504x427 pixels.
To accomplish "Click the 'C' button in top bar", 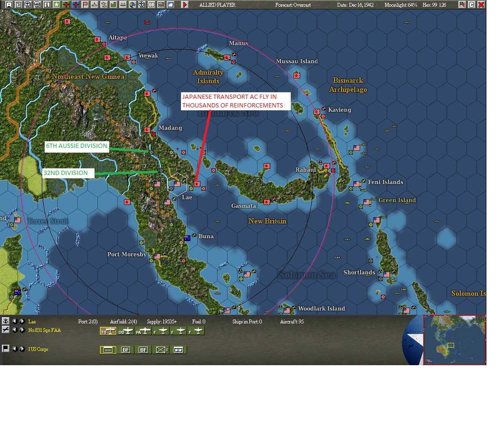I will [472, 4].
